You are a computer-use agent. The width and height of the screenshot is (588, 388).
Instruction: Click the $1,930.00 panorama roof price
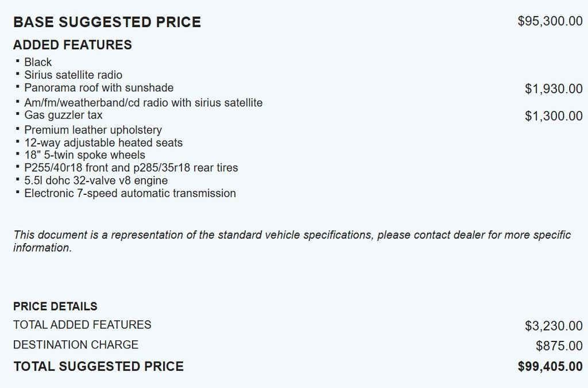tap(553, 89)
